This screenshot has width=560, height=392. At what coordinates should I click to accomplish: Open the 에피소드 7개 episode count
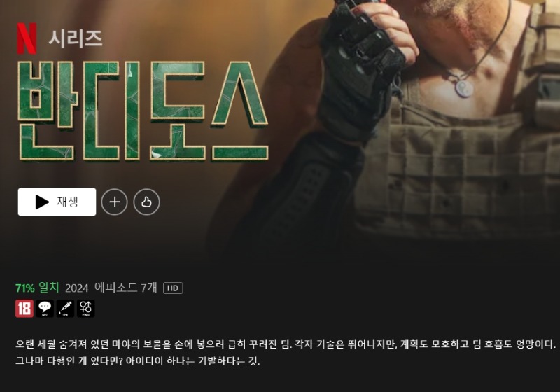(x=126, y=288)
